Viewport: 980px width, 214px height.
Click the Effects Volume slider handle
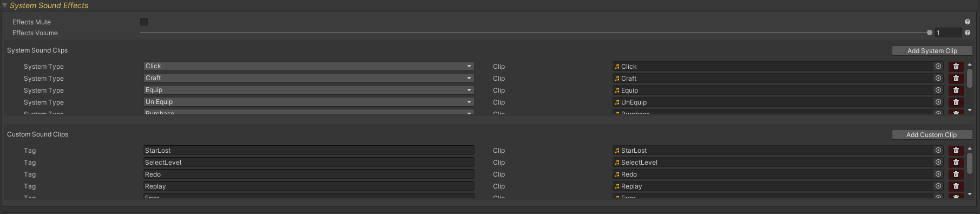pos(930,33)
